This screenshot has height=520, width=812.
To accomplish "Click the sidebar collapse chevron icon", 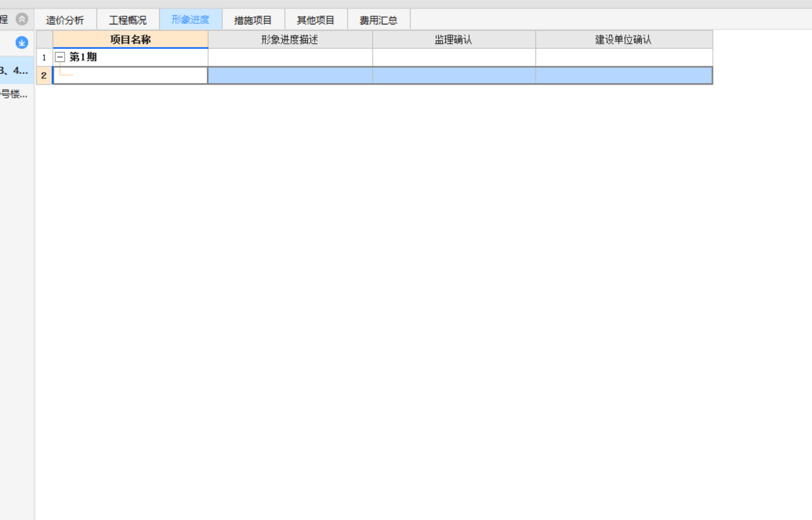I will point(22,19).
